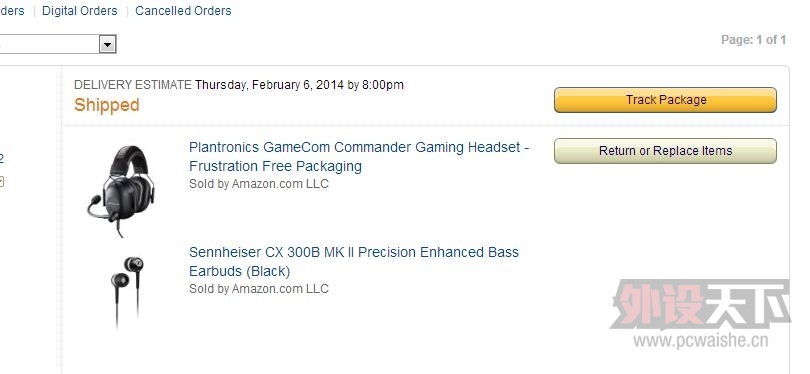Open the Sennheiser CX 300B MK II link

tap(354, 261)
